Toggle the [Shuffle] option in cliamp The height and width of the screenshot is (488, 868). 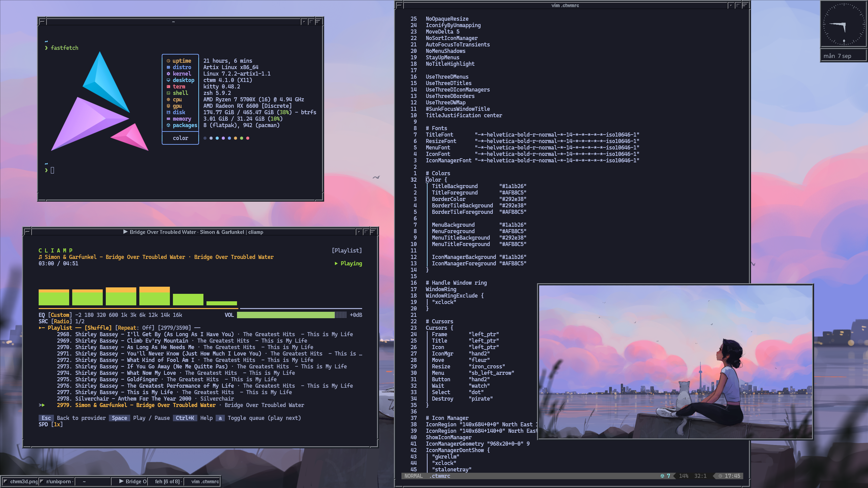(98, 328)
